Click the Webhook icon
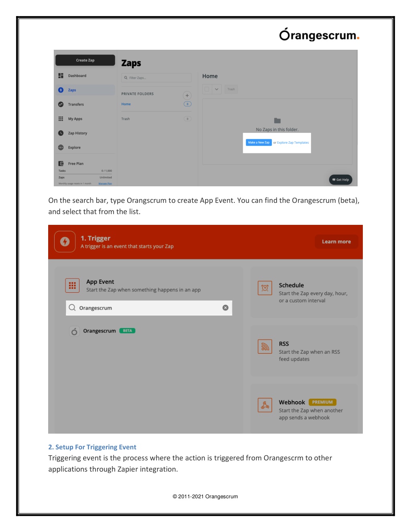The width and height of the screenshot is (411, 532). 265,405
